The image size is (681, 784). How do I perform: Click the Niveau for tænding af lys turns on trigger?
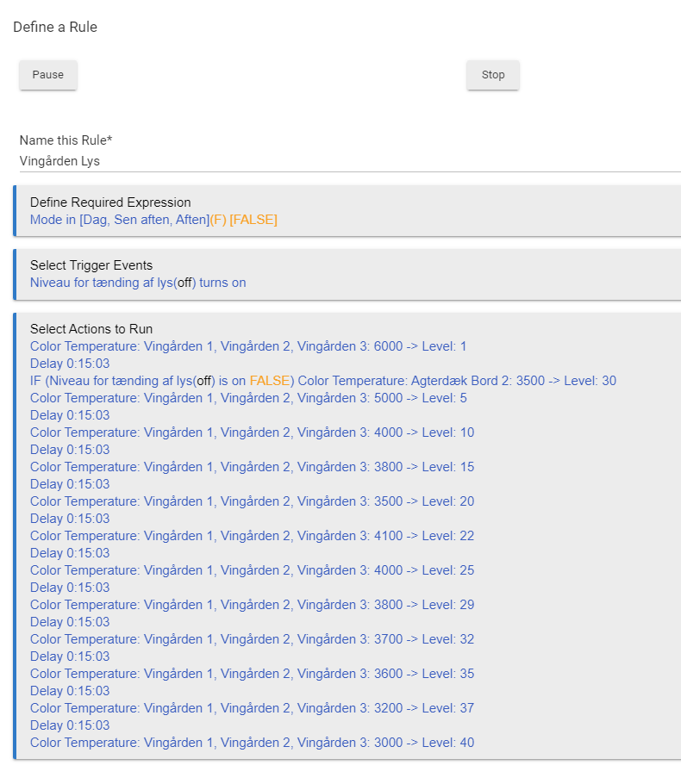(x=138, y=283)
